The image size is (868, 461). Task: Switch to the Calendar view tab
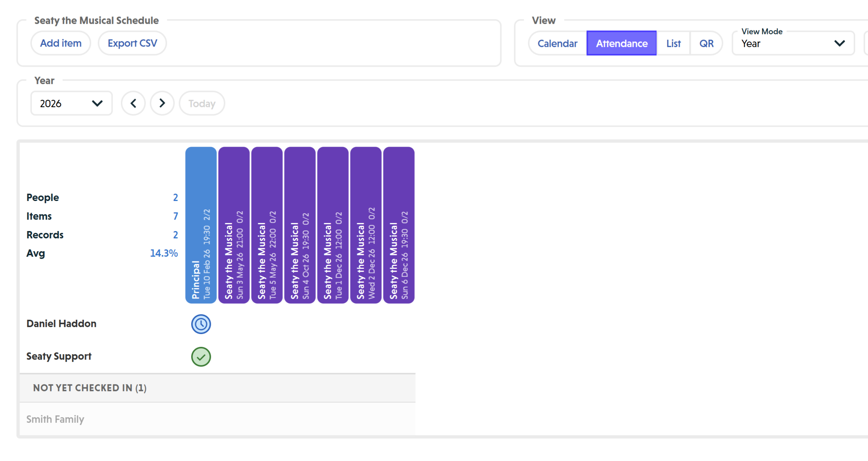click(x=557, y=43)
